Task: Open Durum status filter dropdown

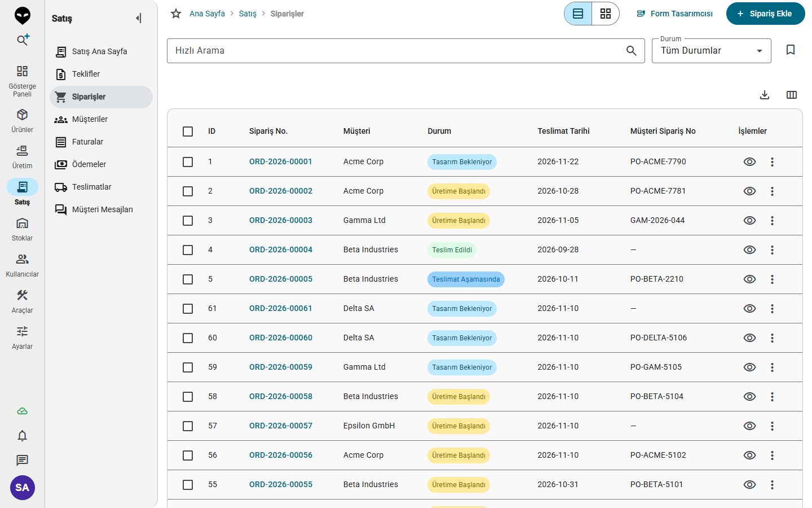Action: [x=712, y=51]
